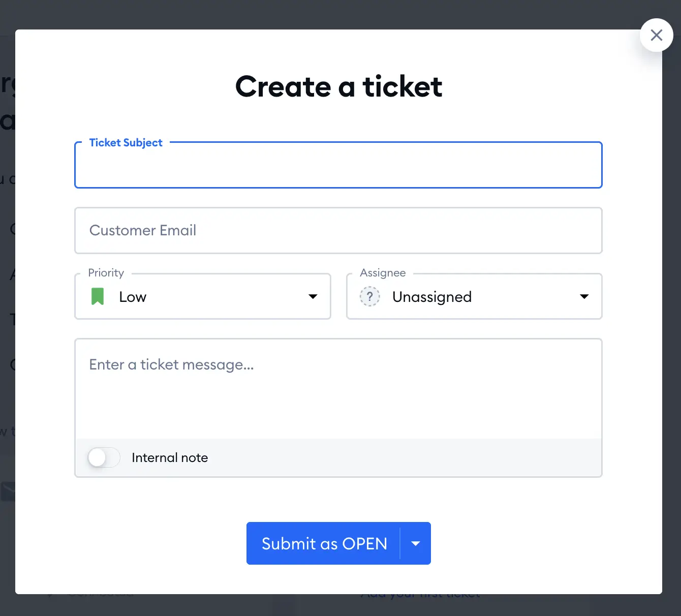Click the Internal note label
The height and width of the screenshot is (616, 681).
pos(170,457)
